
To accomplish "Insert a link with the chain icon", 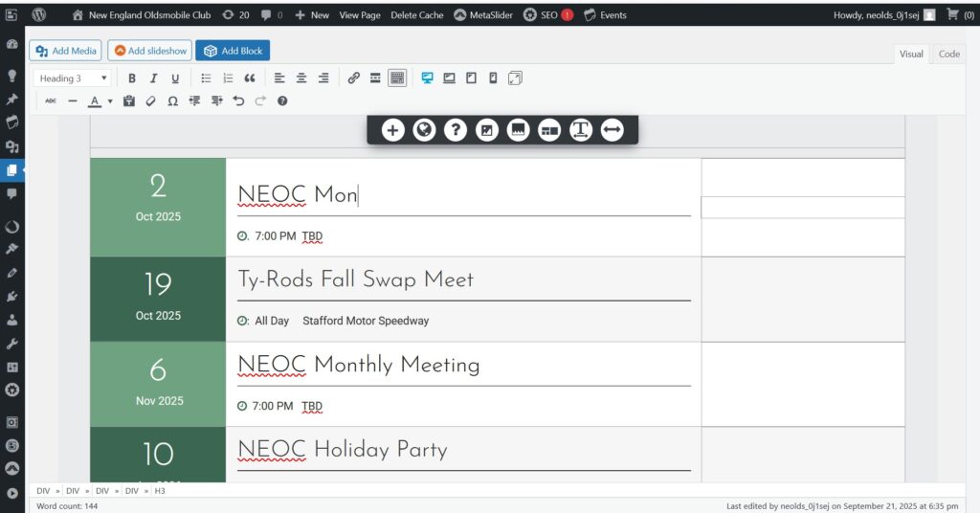I will click(353, 78).
